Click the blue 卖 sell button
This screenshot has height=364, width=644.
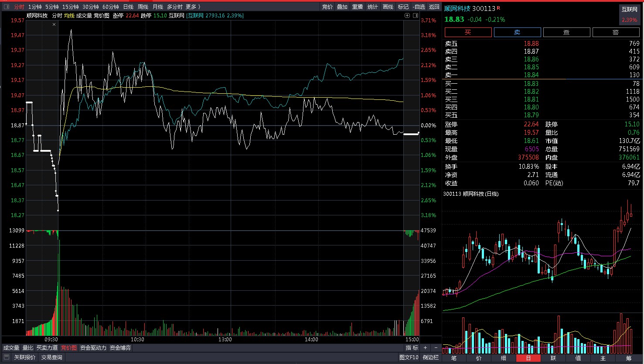click(x=517, y=32)
